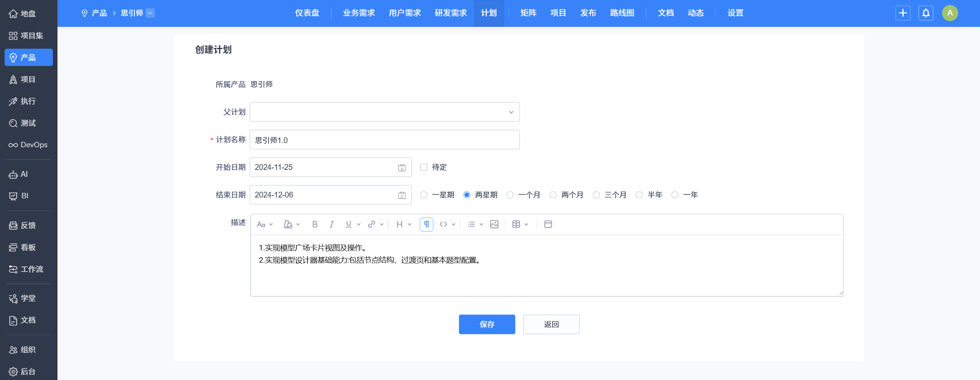The image size is (980, 380).
Task: Click the code block icon
Action: pos(443,224)
